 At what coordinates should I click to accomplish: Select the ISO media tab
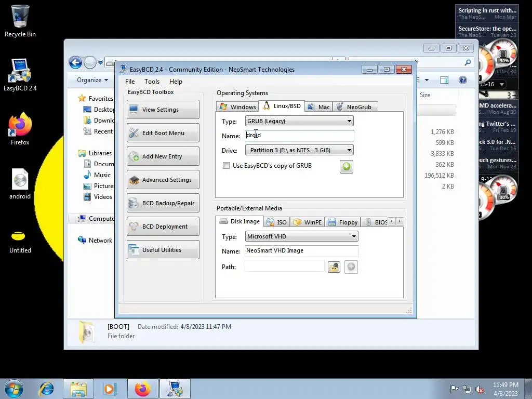point(277,222)
